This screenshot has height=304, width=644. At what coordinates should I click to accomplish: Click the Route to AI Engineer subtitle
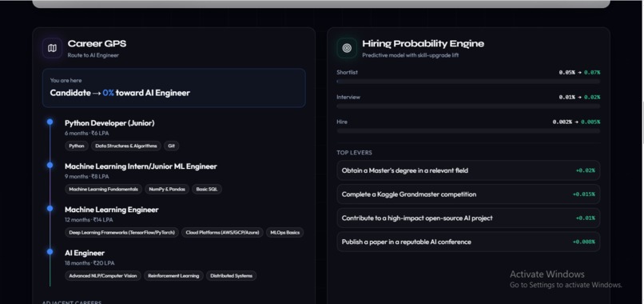tap(93, 55)
